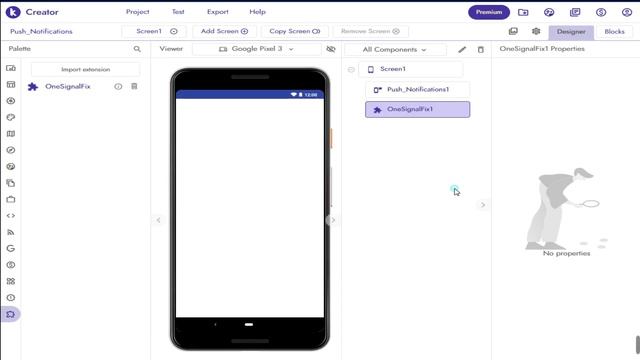This screenshot has width=640, height=360.
Task: Collapse the Screen1 tree node
Action: (351, 69)
